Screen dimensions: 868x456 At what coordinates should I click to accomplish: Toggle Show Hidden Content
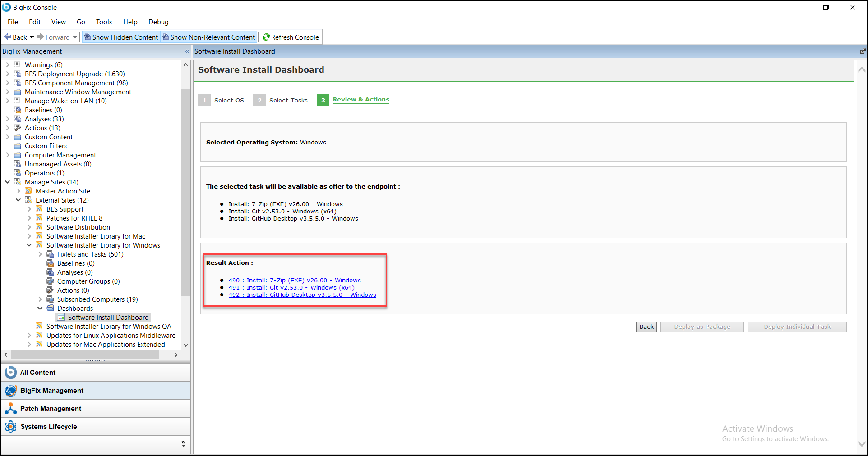[121, 37]
